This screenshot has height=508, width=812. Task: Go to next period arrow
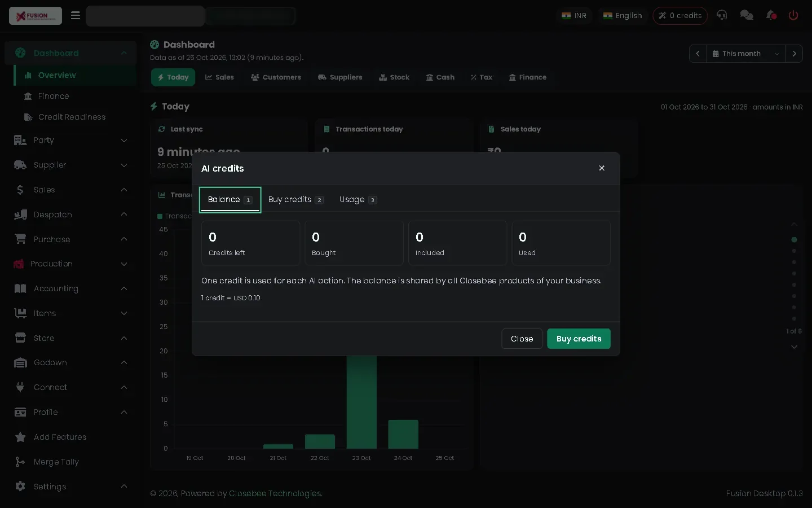click(x=794, y=54)
